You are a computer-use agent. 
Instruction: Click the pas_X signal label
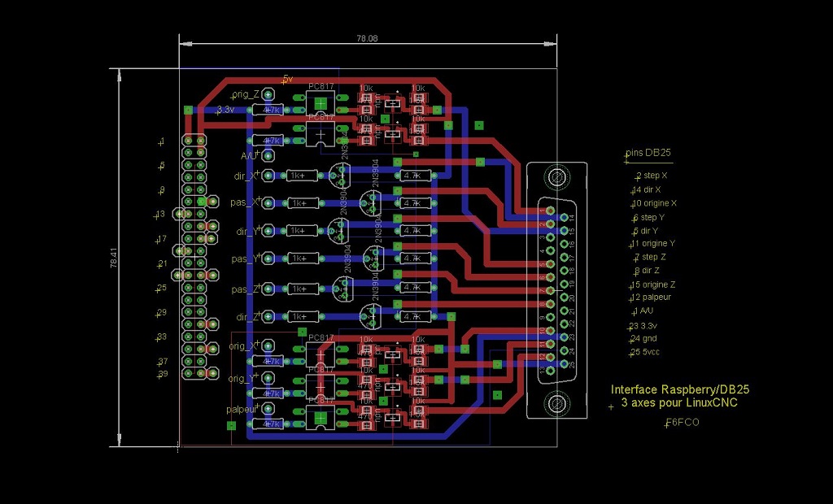click(243, 203)
